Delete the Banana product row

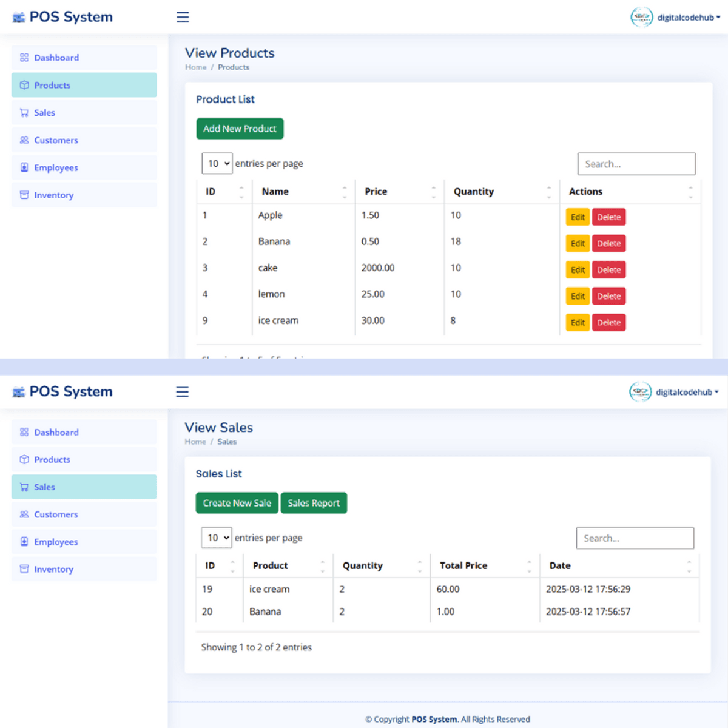[x=608, y=244]
